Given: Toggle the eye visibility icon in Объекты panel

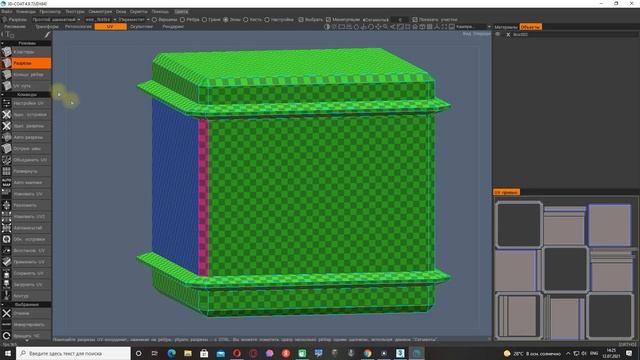Looking at the screenshot, I should click(498, 35).
